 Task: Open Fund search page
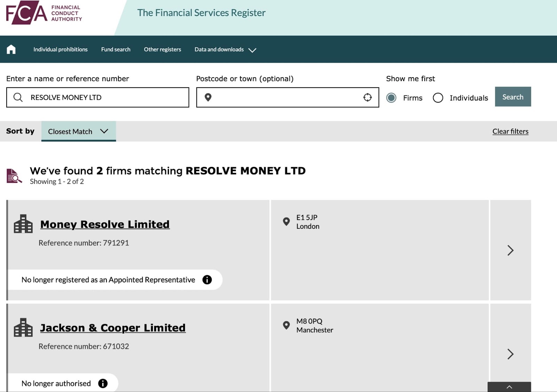pos(116,49)
